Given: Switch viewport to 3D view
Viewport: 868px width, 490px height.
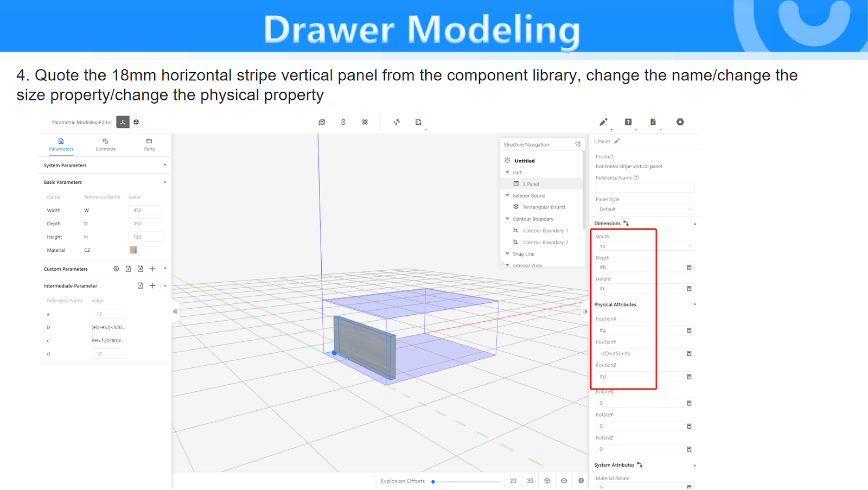Looking at the screenshot, I should tap(530, 481).
